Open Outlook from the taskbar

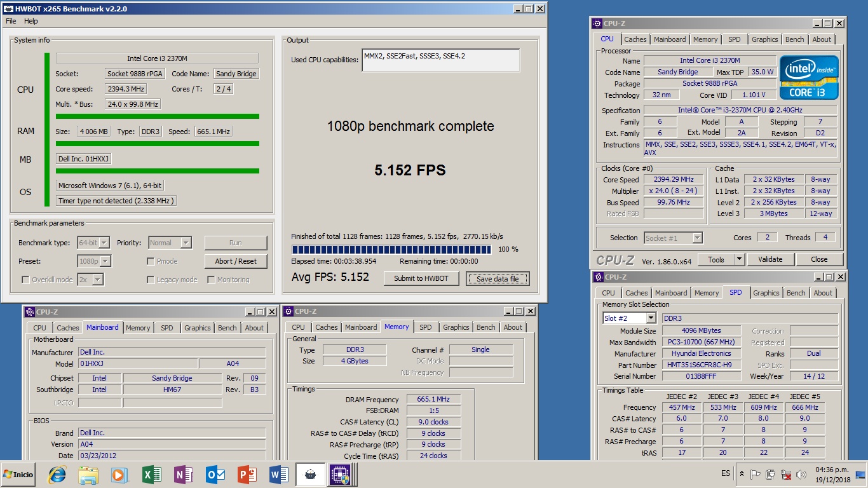(215, 474)
